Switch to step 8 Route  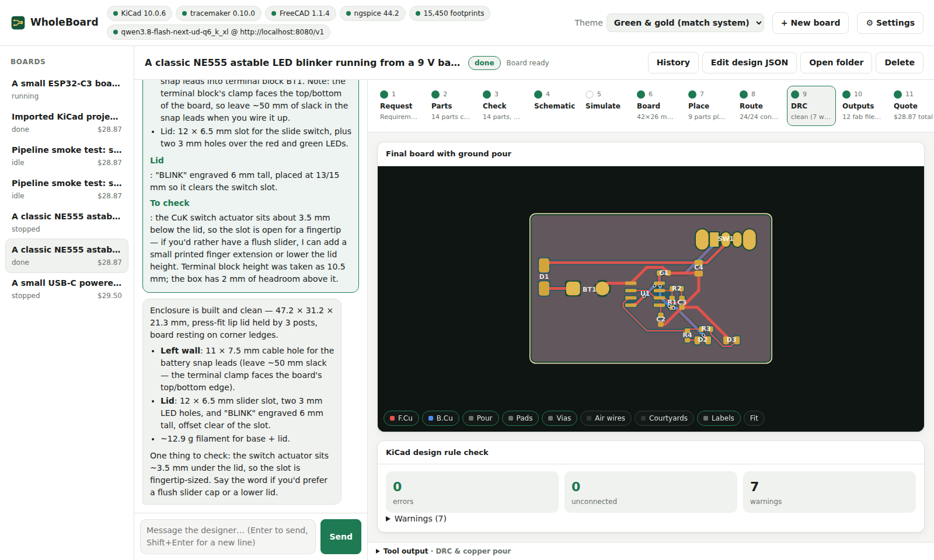coord(759,106)
